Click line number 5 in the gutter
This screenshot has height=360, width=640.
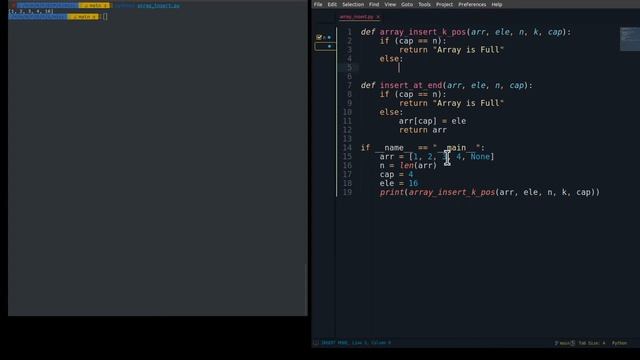coord(349,67)
